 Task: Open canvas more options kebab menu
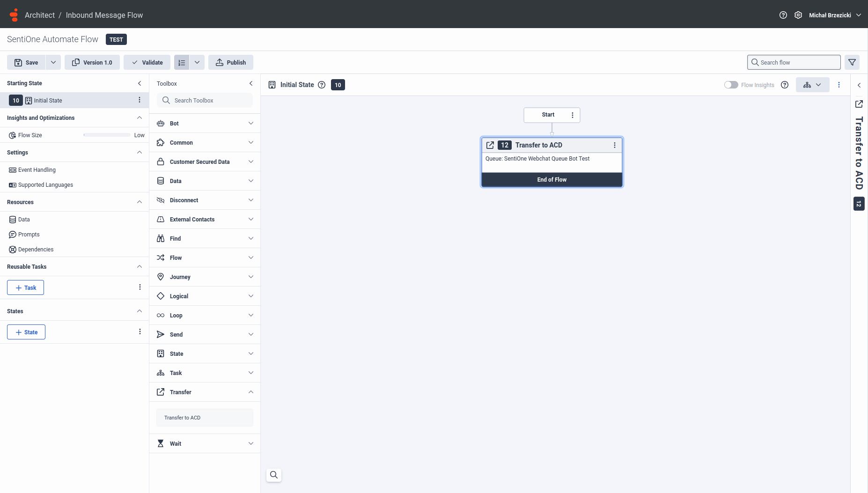pos(839,85)
